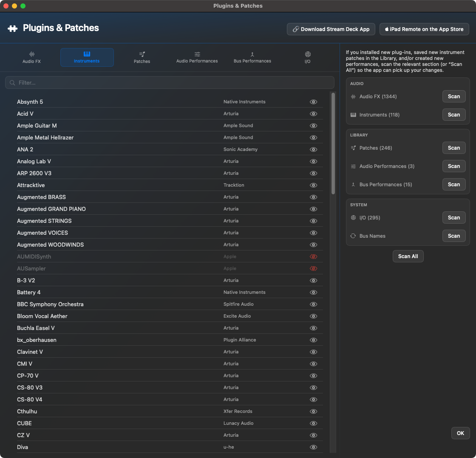This screenshot has width=476, height=458.
Task: Toggle visibility of Battery 4
Action: point(313,292)
